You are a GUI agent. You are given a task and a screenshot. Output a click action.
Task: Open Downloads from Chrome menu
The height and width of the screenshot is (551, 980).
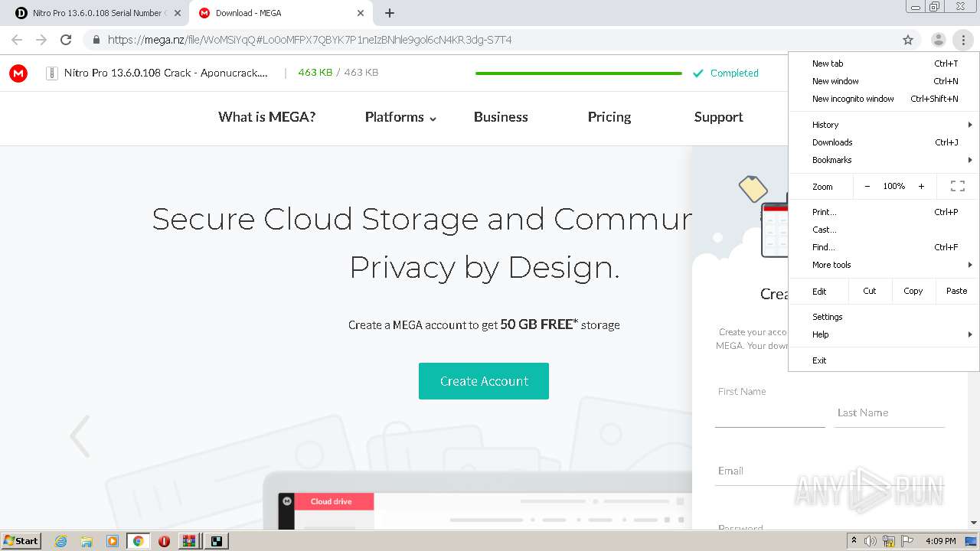[x=884, y=142]
